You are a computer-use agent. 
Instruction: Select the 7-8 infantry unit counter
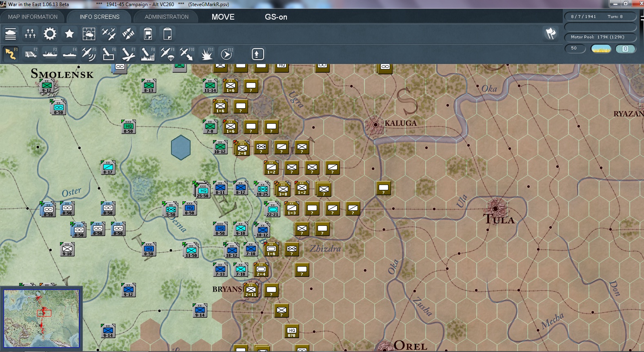point(210,127)
